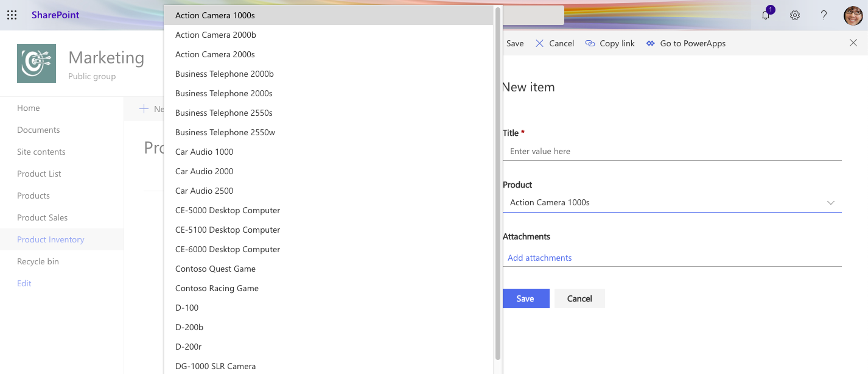Pick Contoso Racing Game option

click(217, 288)
